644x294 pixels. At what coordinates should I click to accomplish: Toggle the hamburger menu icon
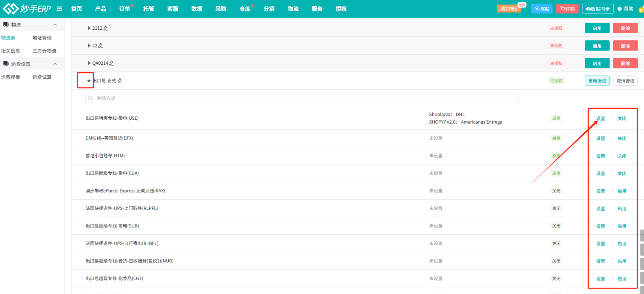pos(59,9)
